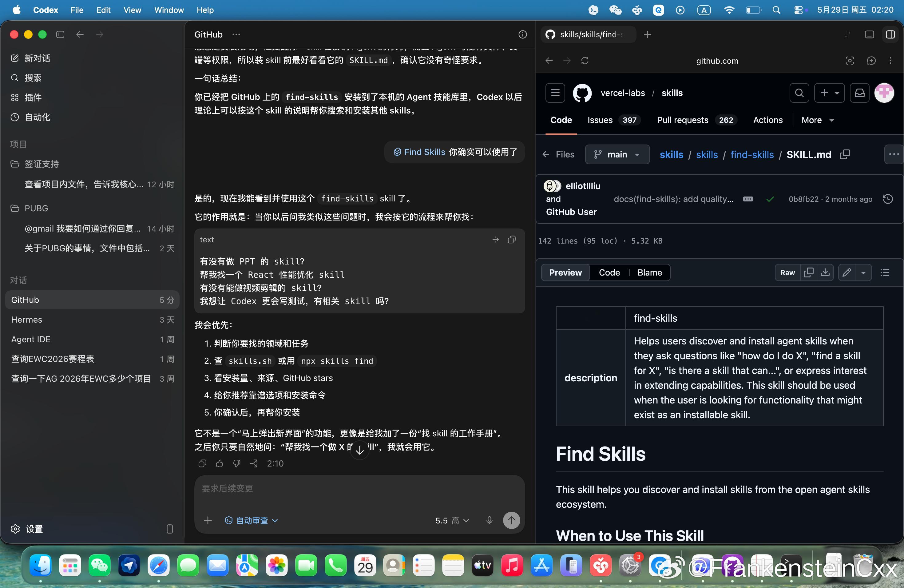This screenshot has width=904, height=588.
Task: Toggle the right browser side panel
Action: 890,34
